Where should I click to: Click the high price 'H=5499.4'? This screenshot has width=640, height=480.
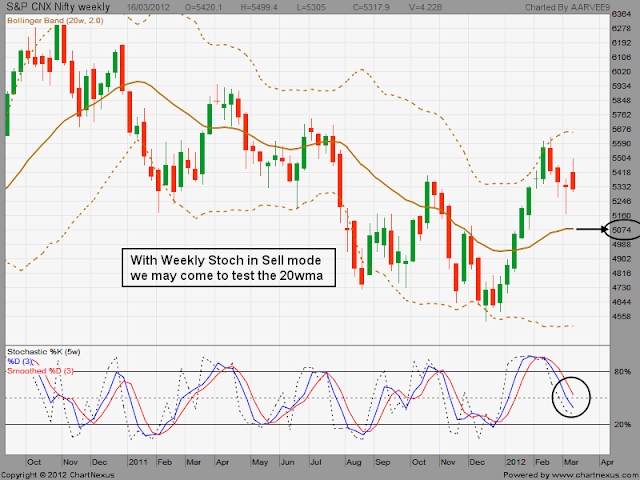[260, 7]
